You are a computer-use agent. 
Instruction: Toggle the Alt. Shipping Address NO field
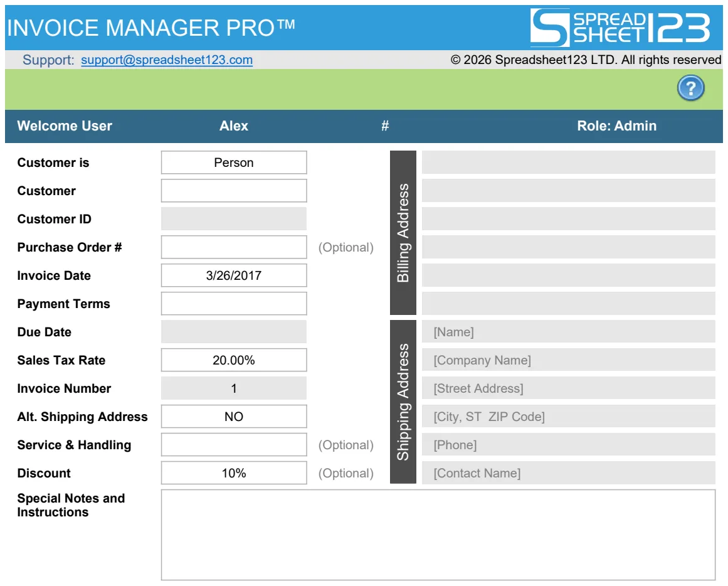[234, 417]
